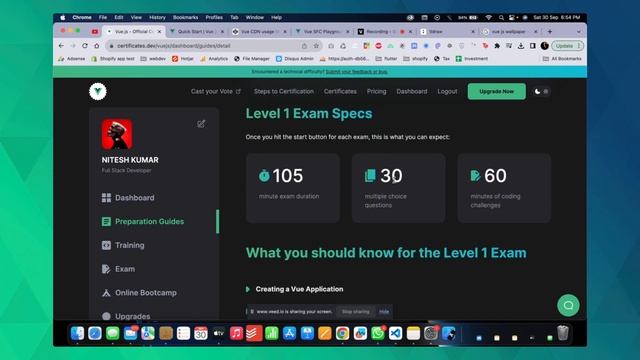The width and height of the screenshot is (640, 360).
Task: Open WhatsApp from the Dock
Action: tap(378, 333)
